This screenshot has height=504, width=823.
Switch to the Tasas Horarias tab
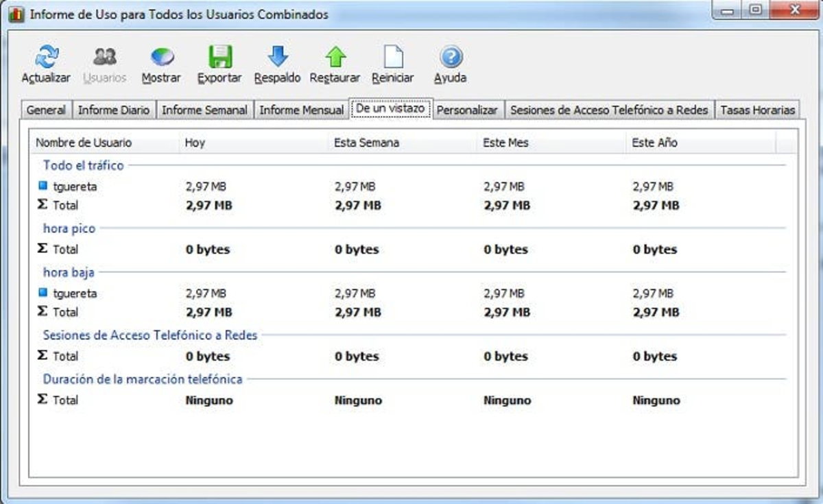(x=757, y=110)
